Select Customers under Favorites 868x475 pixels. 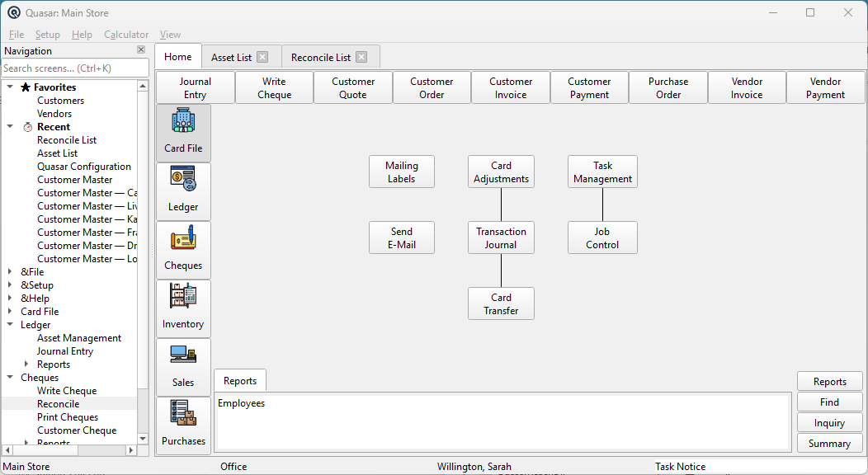tap(60, 100)
